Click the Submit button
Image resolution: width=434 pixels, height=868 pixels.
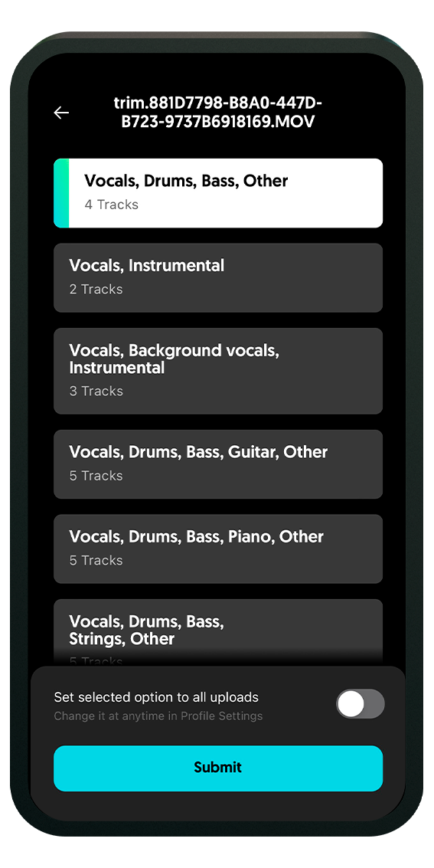click(218, 768)
